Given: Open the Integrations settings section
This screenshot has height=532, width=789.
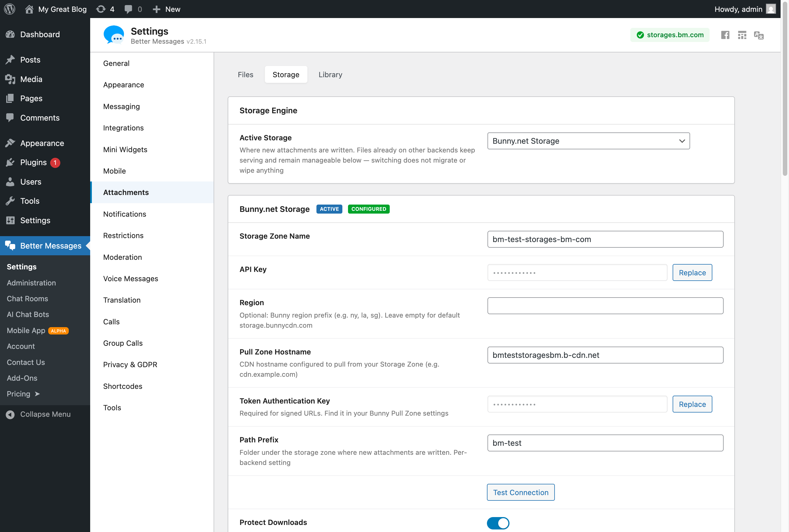Looking at the screenshot, I should pos(152,128).
